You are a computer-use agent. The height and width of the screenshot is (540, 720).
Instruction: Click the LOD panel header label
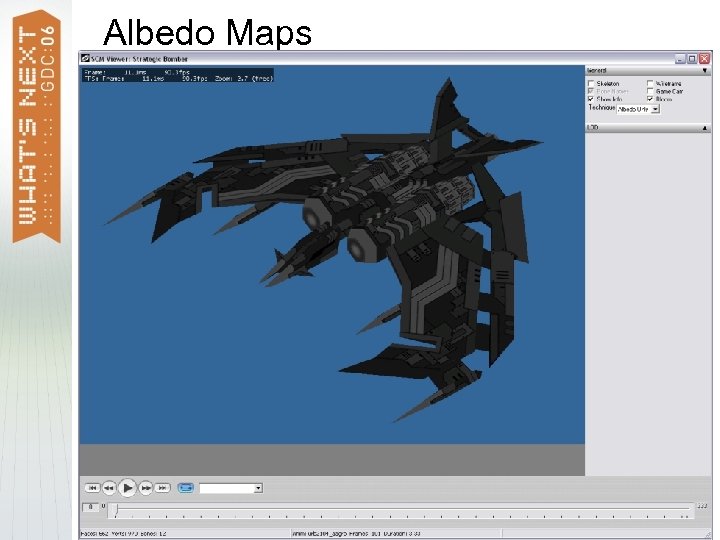coord(592,128)
